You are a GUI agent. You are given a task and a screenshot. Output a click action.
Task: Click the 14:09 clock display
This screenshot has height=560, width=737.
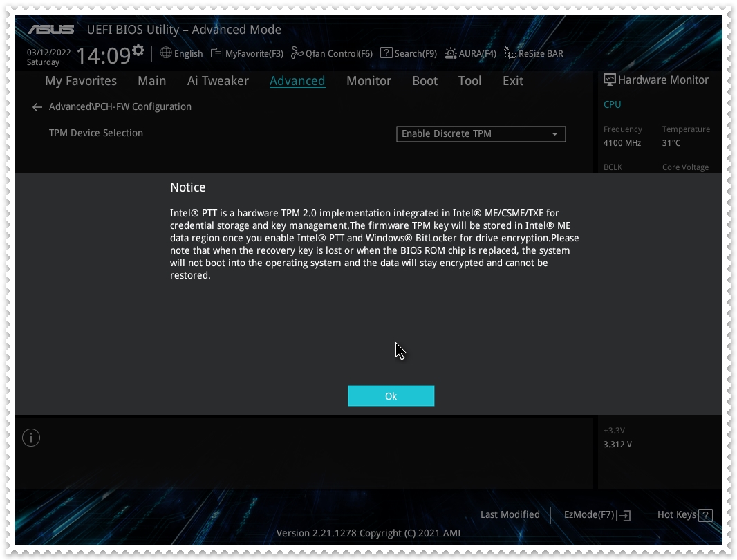[104, 55]
